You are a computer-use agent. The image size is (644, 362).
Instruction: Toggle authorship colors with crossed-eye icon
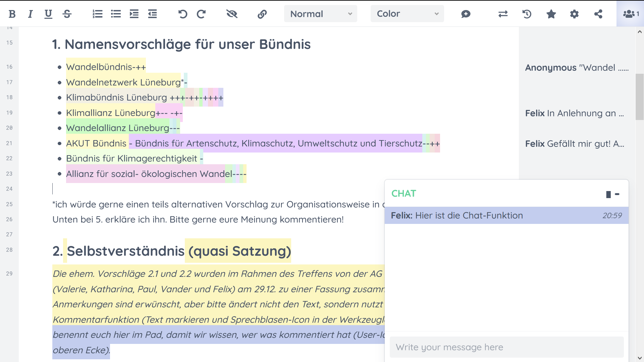(232, 14)
